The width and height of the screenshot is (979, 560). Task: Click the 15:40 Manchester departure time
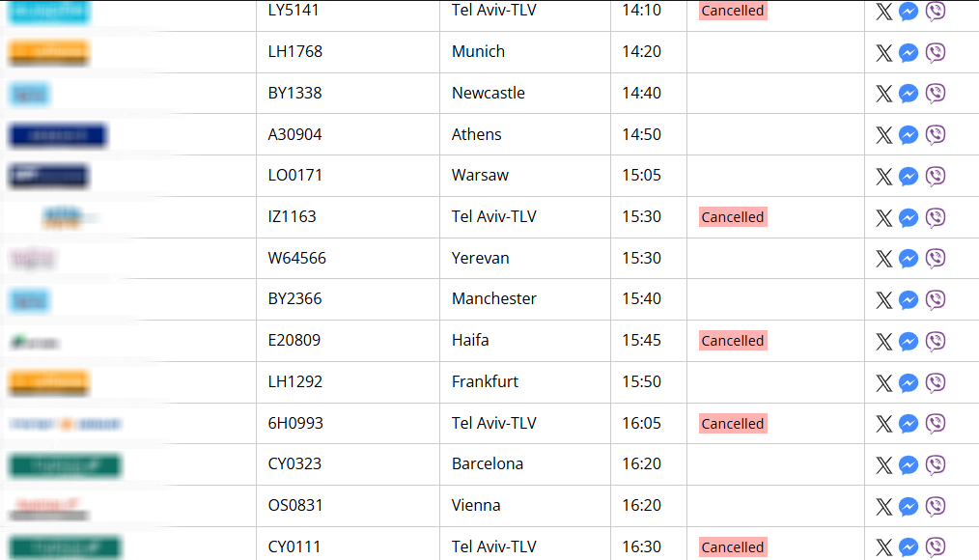coord(641,298)
